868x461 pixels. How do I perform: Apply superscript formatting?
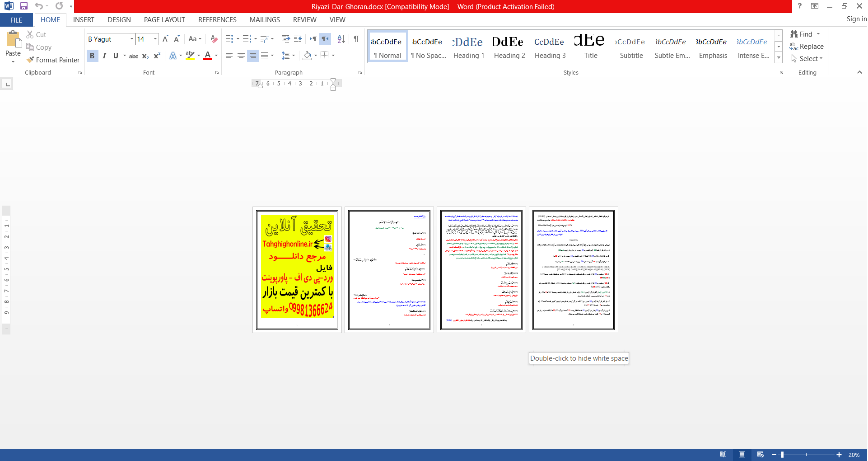pyautogui.click(x=157, y=56)
